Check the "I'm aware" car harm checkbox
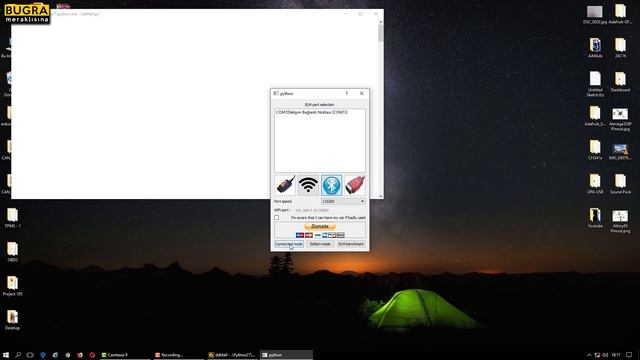The width and height of the screenshot is (640, 360). click(277, 218)
